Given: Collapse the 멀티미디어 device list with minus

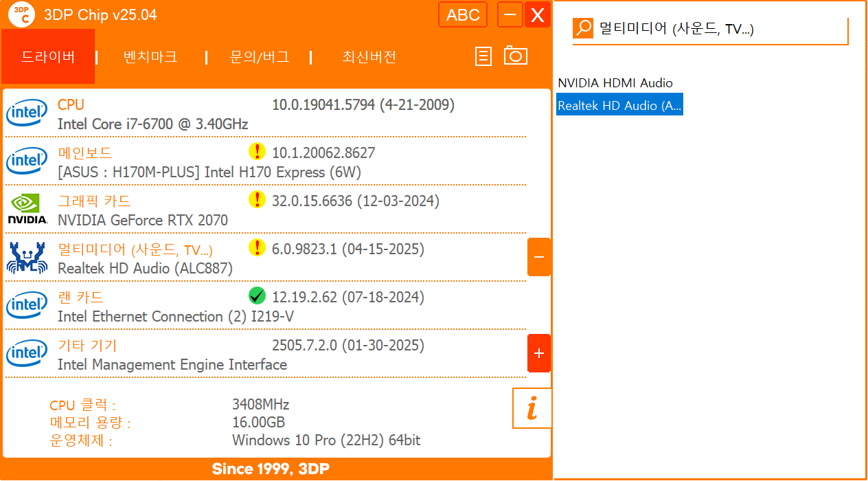Looking at the screenshot, I should [x=538, y=257].
